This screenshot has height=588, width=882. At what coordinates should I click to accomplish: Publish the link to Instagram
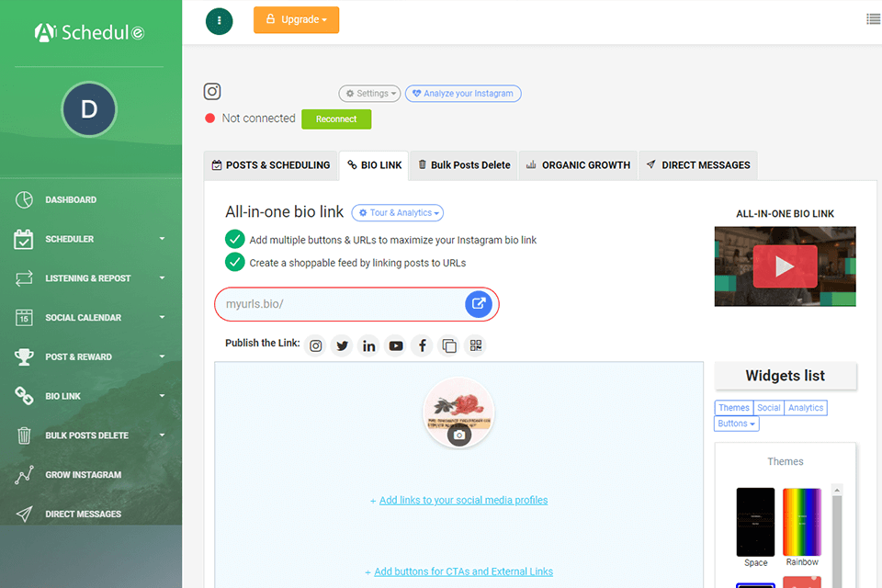click(x=315, y=345)
